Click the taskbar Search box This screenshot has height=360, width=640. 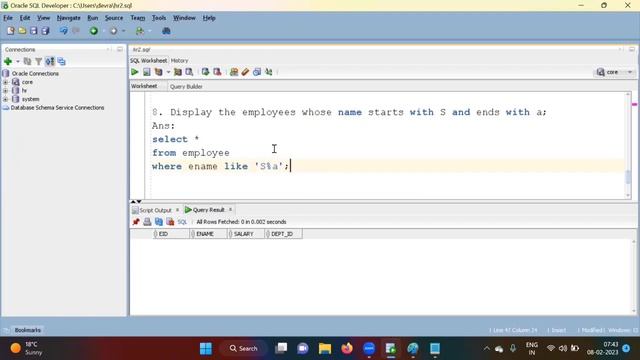[x=244, y=349]
